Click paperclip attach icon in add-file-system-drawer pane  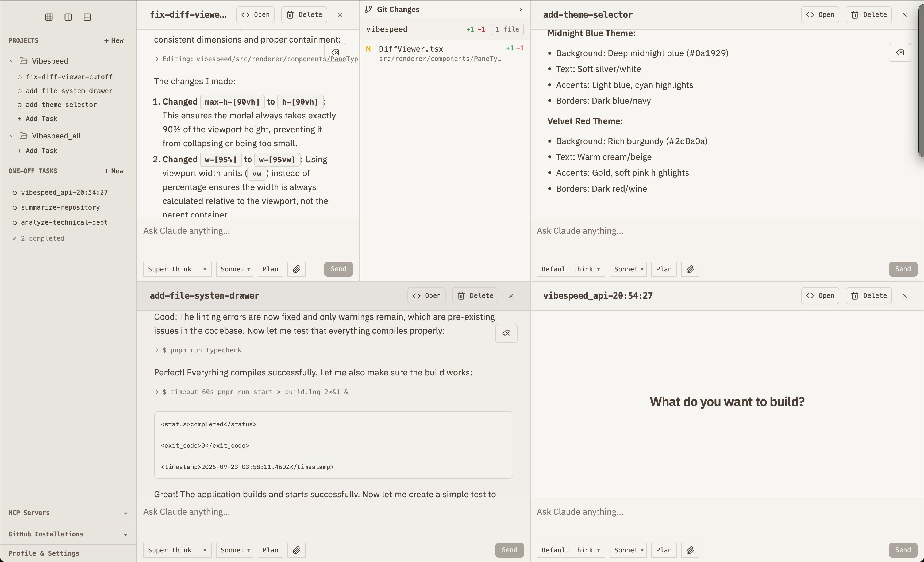click(x=296, y=550)
